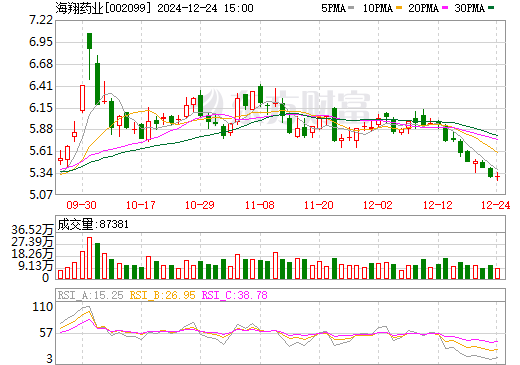The image size is (520, 365).
Task: Select the 10-17 date label
Action: 141,205
